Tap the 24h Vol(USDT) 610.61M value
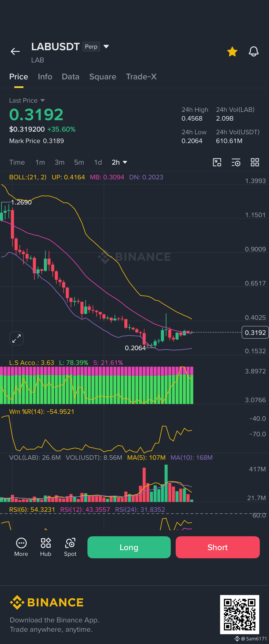 coord(229,141)
